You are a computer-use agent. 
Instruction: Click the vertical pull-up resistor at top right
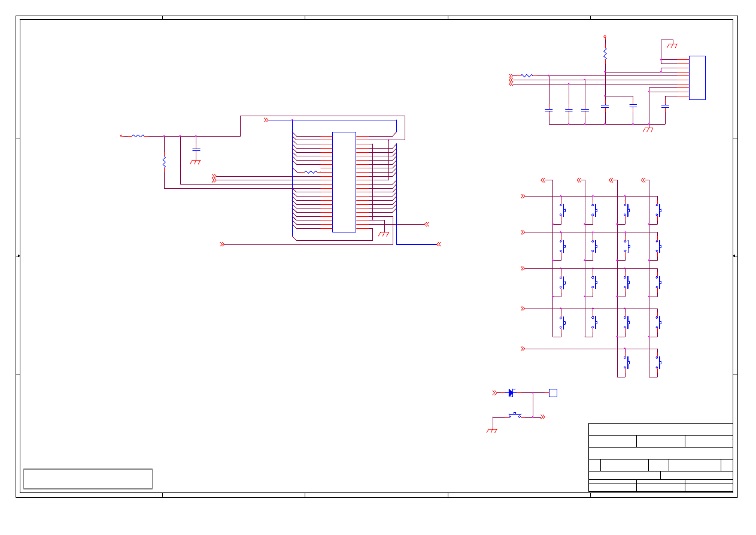[x=605, y=54]
